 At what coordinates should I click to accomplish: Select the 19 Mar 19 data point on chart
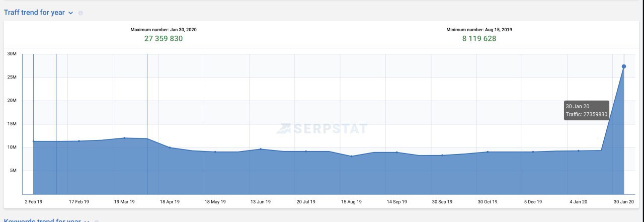[124, 138]
